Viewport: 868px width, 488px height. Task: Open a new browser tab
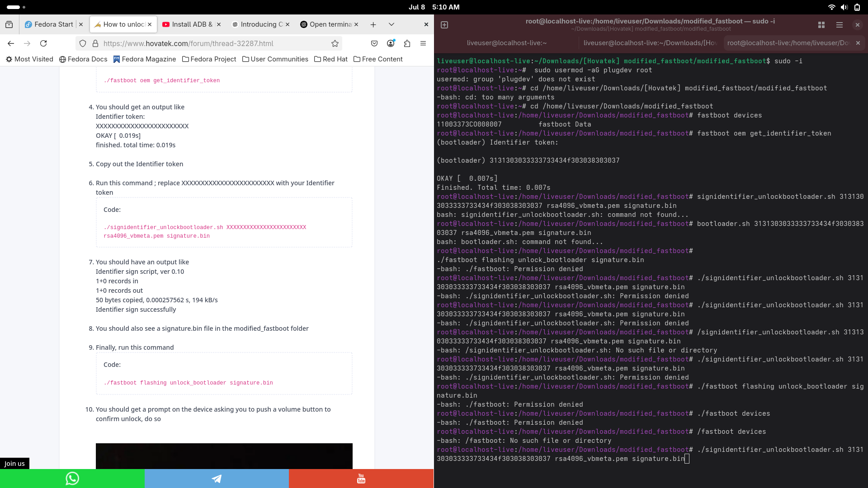373,24
